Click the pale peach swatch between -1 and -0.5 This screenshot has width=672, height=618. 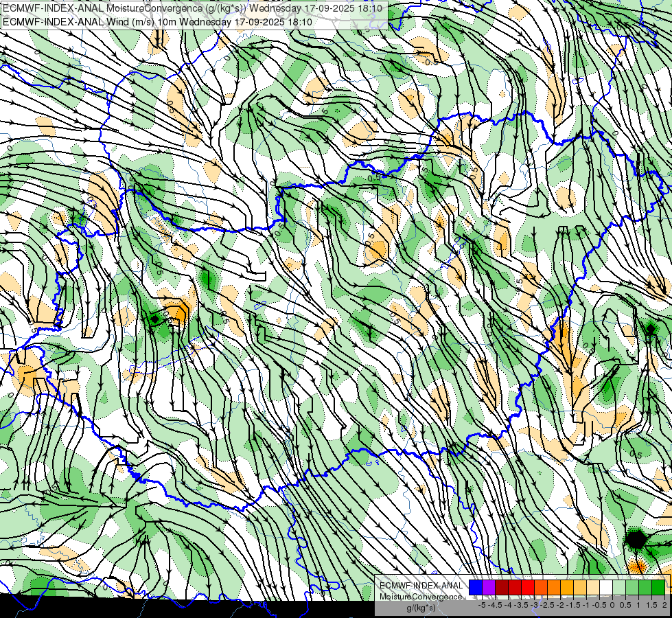click(593, 587)
